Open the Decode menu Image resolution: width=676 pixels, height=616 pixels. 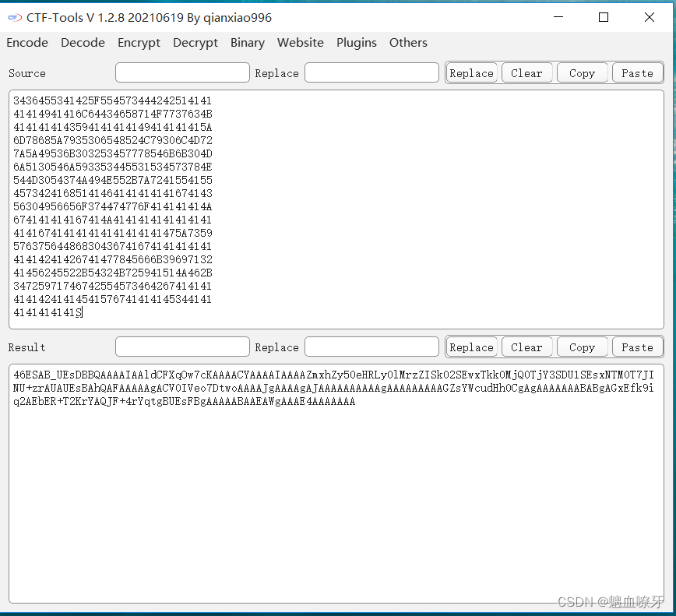tap(83, 43)
